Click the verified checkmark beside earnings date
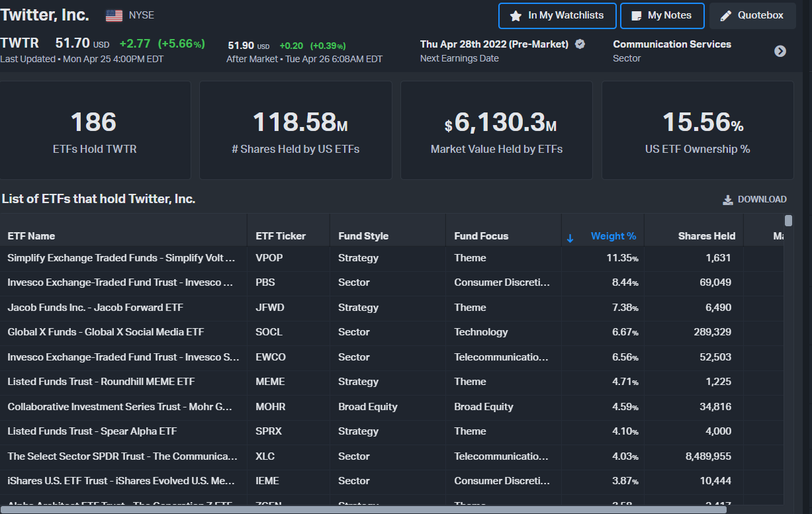Viewport: 812px width, 514px height. (x=580, y=44)
